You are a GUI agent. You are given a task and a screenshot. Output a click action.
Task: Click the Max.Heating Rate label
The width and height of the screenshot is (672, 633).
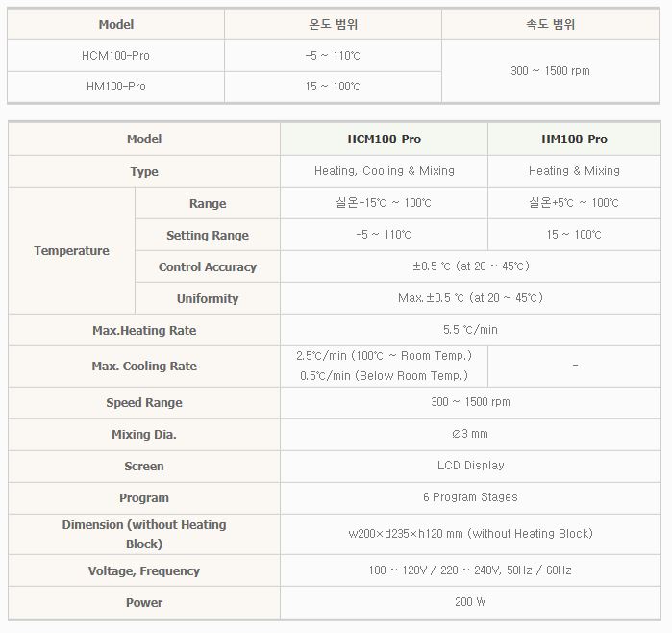pyautogui.click(x=144, y=331)
